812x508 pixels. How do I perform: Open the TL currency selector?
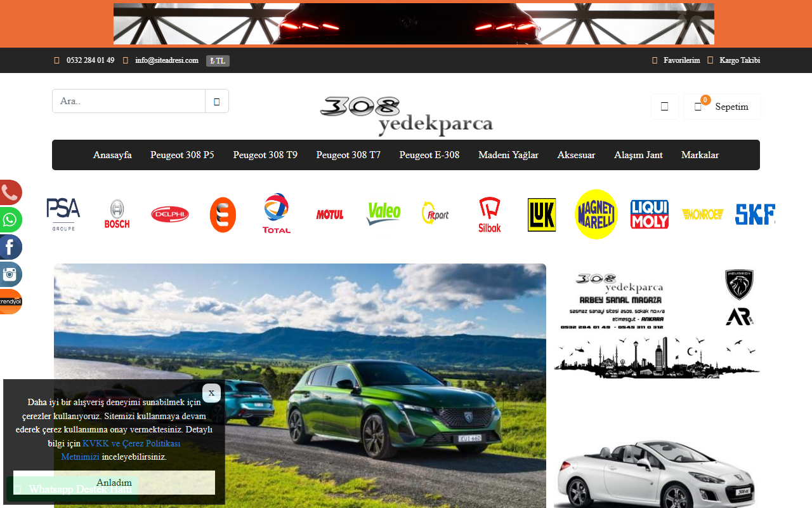pos(218,61)
